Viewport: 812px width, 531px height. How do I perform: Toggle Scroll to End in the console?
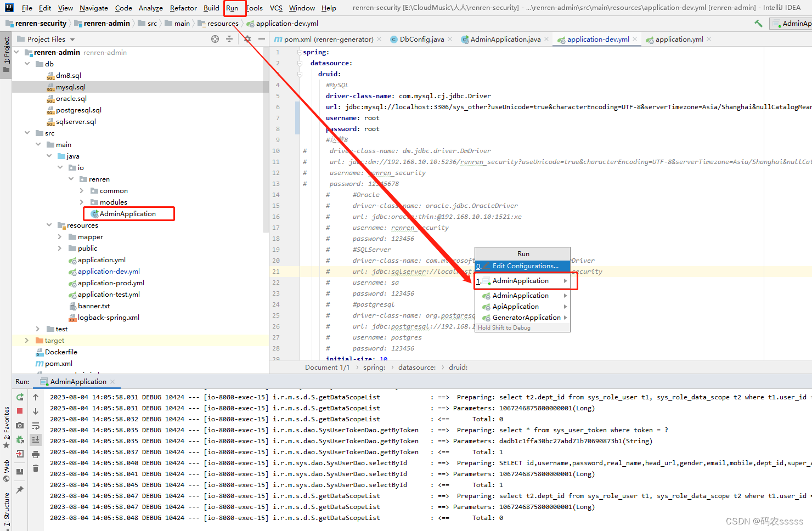(36, 439)
